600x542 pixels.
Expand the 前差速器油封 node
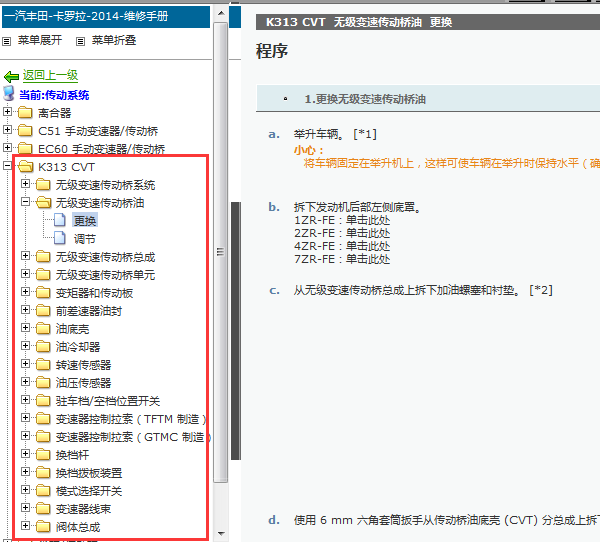(x=25, y=310)
